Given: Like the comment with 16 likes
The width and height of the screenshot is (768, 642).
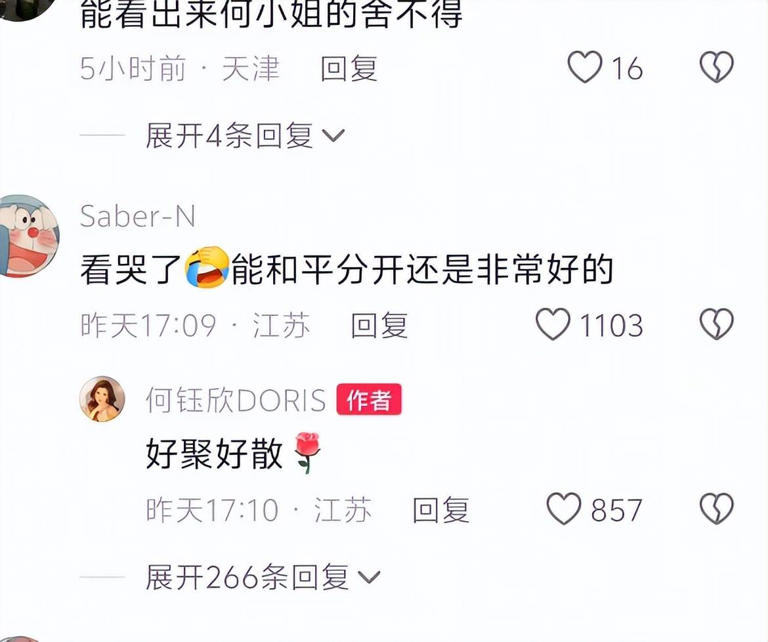Looking at the screenshot, I should click(x=585, y=67).
